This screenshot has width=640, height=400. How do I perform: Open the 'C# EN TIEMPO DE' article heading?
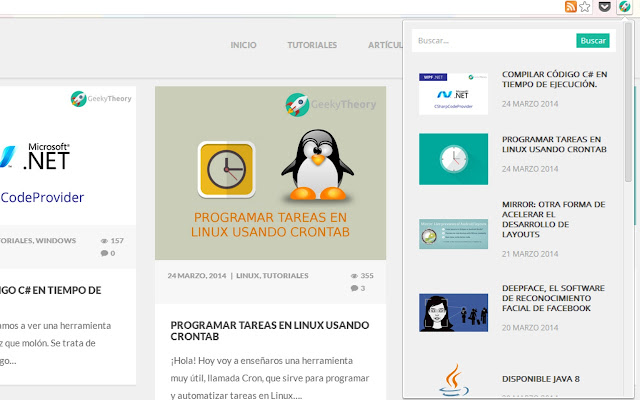(x=50, y=290)
